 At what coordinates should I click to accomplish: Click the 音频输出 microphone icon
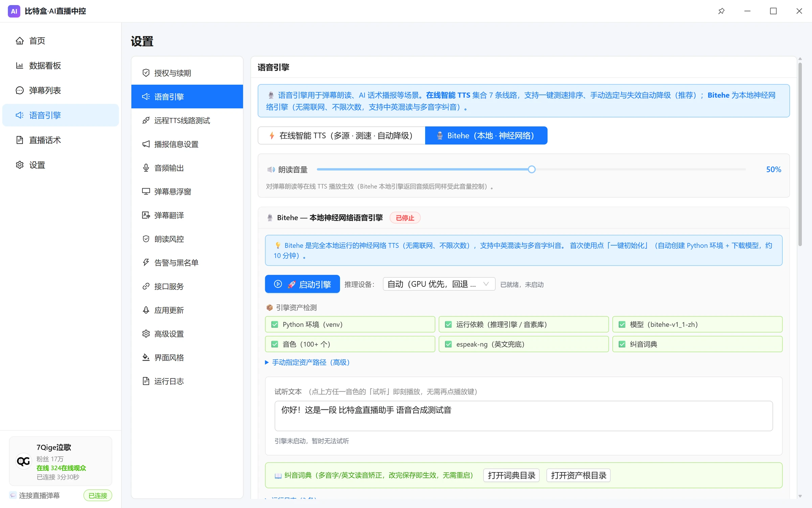(146, 168)
